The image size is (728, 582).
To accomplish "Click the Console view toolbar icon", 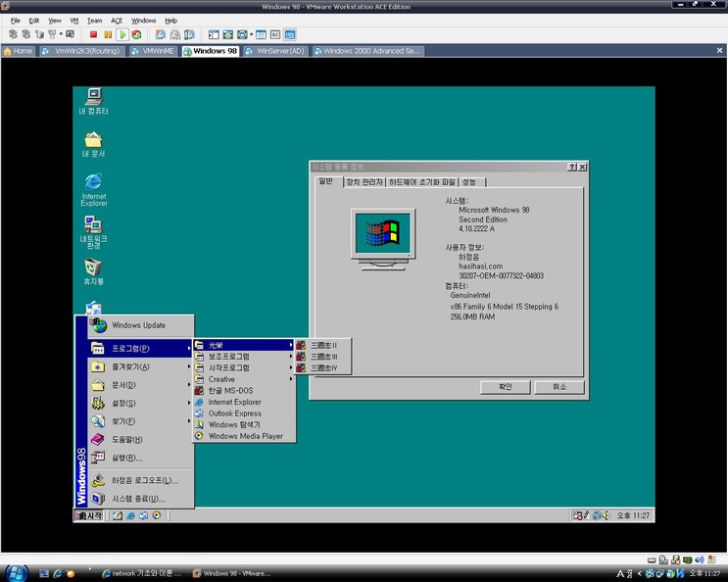I will coord(290,34).
